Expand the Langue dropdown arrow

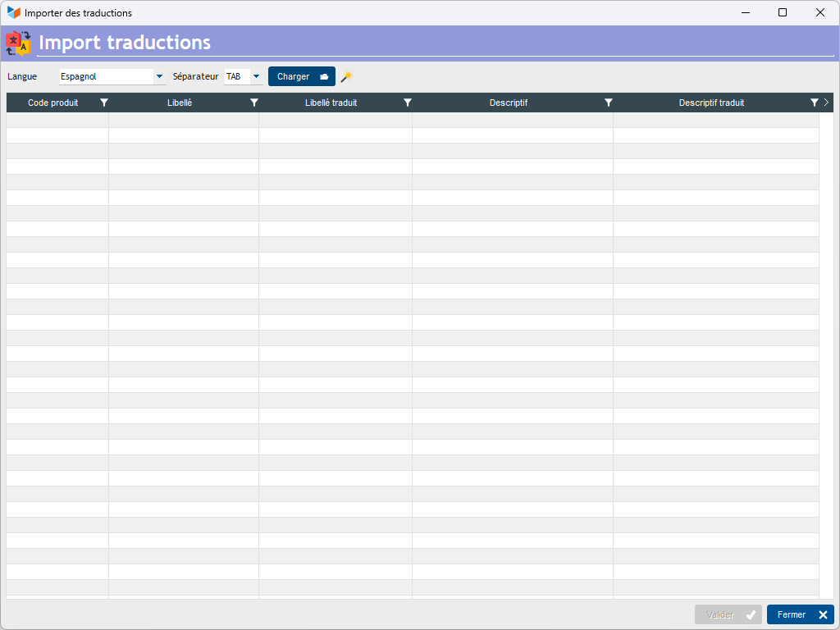pyautogui.click(x=159, y=76)
